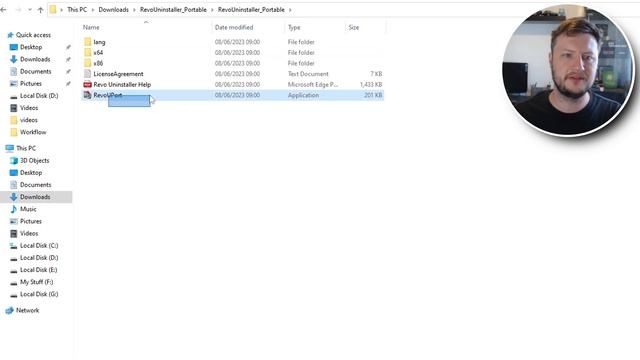The height and width of the screenshot is (360, 640).
Task: Click Downloads in address breadcrumb
Action: [113, 10]
